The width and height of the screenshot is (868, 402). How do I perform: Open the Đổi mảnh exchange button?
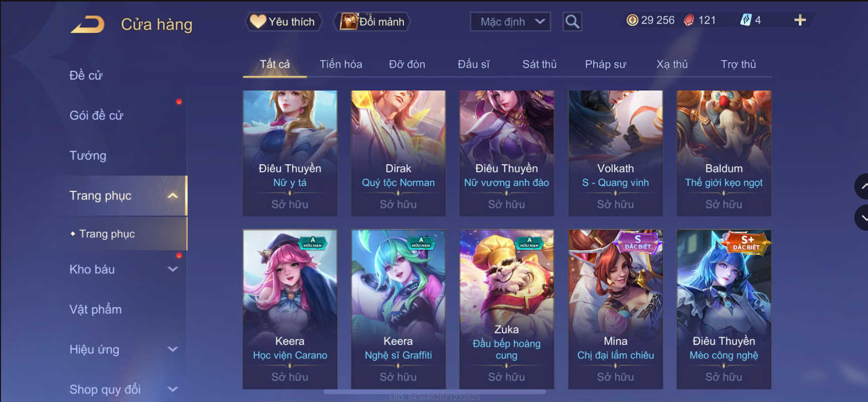point(372,22)
